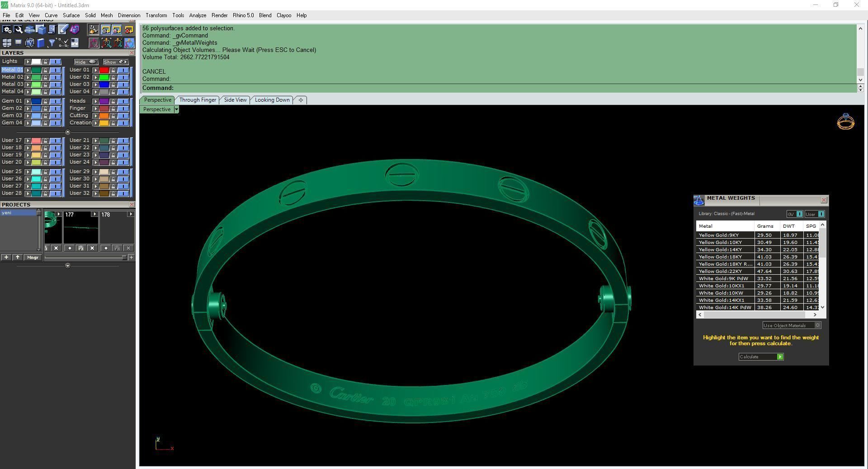Click the up-arrow button beside Mngr

pyautogui.click(x=18, y=258)
